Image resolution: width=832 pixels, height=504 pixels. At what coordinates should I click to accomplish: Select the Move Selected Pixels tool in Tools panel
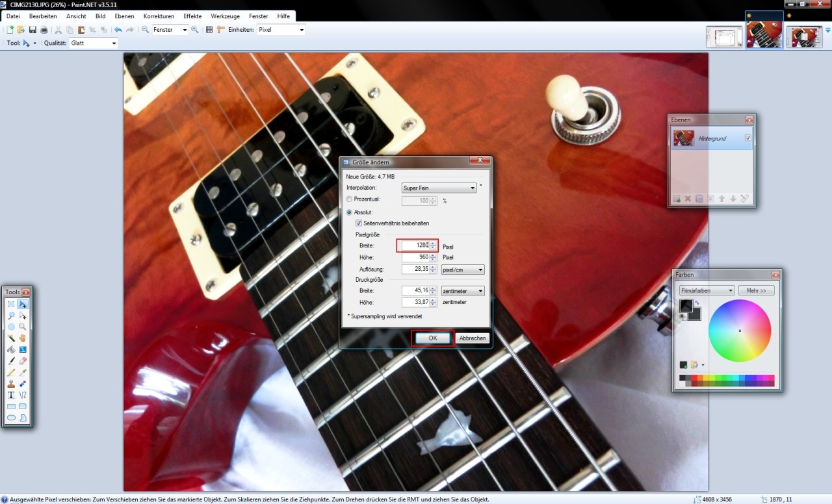tap(23, 304)
